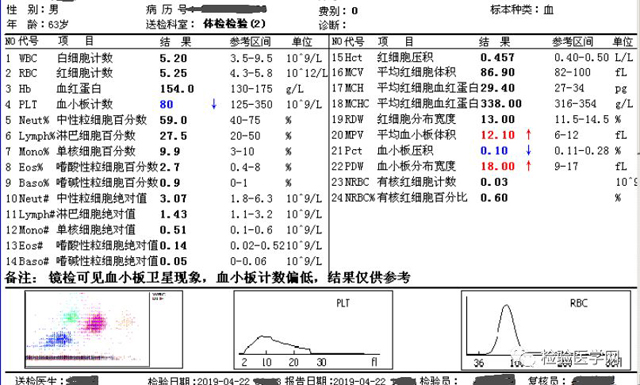The height and width of the screenshot is (385, 640).
Task: Select the Eos# value 0.14
Action: click(173, 246)
